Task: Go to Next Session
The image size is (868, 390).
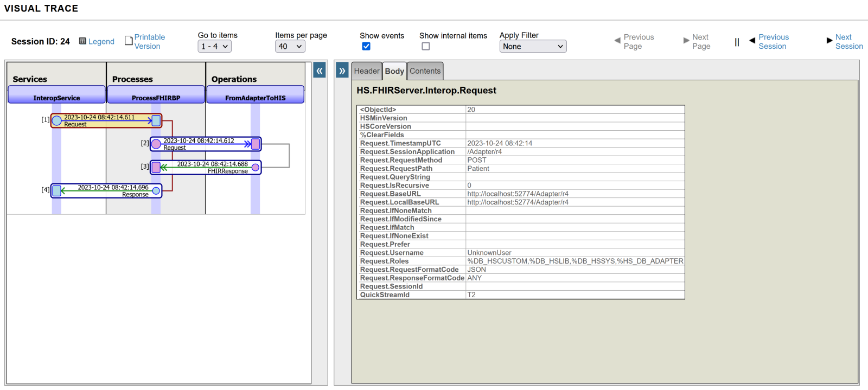Action: (848, 42)
